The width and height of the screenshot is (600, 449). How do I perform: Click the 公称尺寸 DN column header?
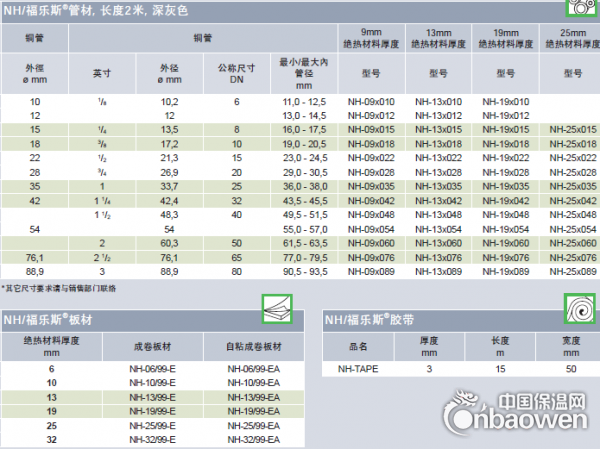[x=236, y=73]
